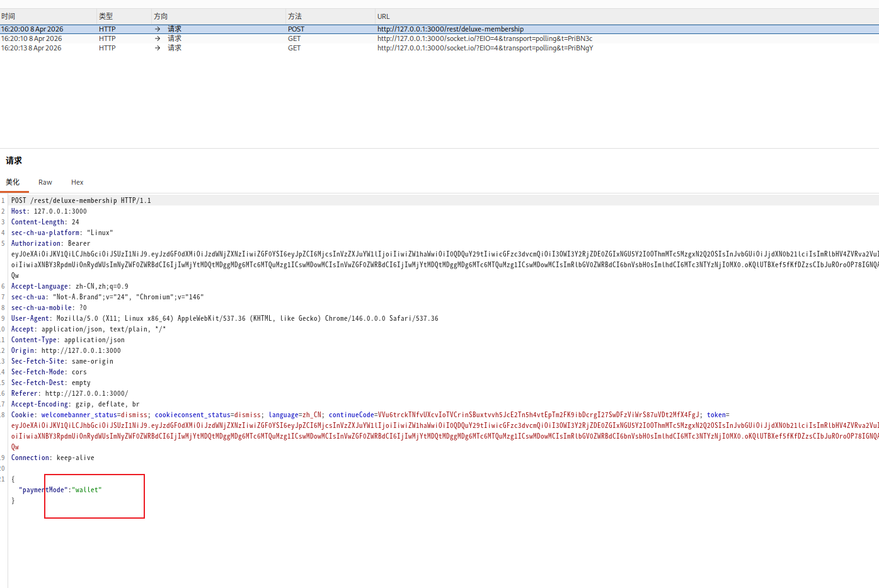
Task: Click the Accept-Encoding: gzip, deflate, br header
Action: (76, 404)
